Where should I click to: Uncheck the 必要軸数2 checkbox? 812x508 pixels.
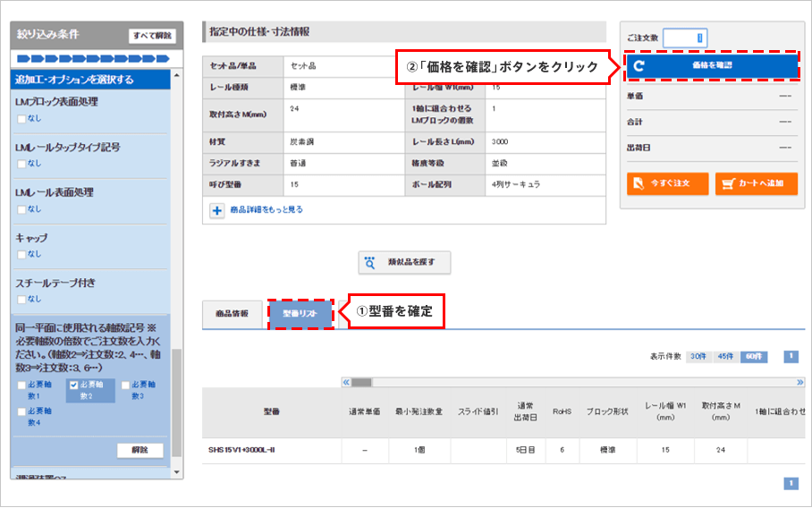tap(73, 385)
